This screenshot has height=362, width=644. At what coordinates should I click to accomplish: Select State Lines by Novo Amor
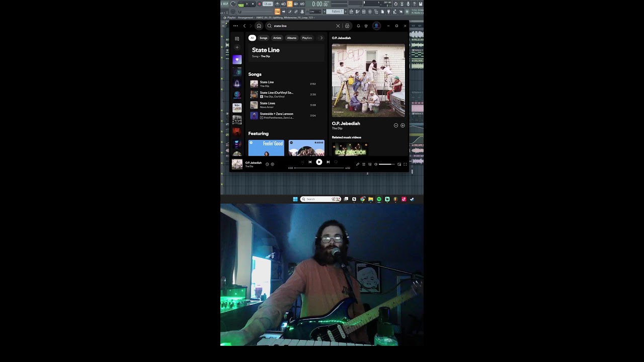pyautogui.click(x=286, y=105)
